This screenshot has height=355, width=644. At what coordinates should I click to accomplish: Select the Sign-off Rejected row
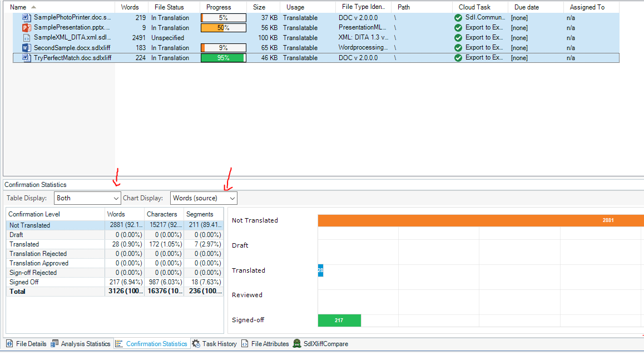pyautogui.click(x=115, y=273)
